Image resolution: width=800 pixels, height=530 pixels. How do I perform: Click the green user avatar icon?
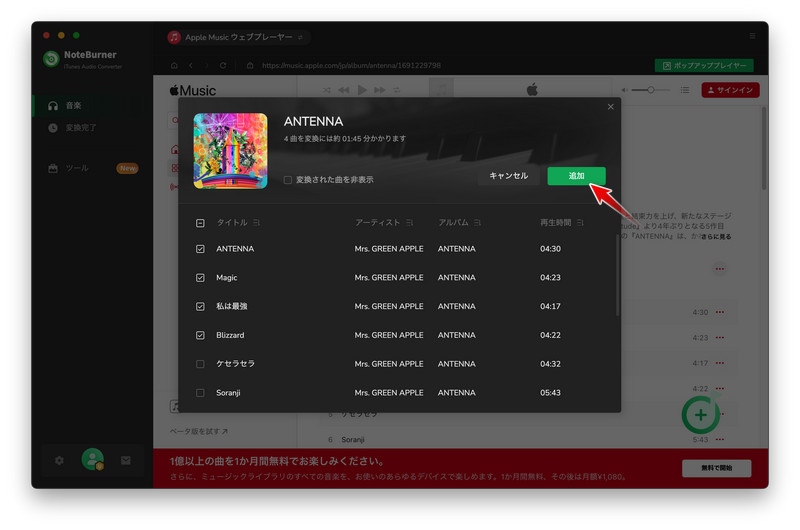tap(93, 459)
